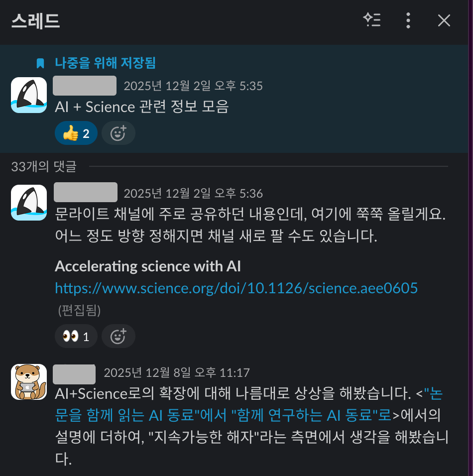Toggle the thumbs up reaction with count 2
The height and width of the screenshot is (476, 473).
click(76, 133)
